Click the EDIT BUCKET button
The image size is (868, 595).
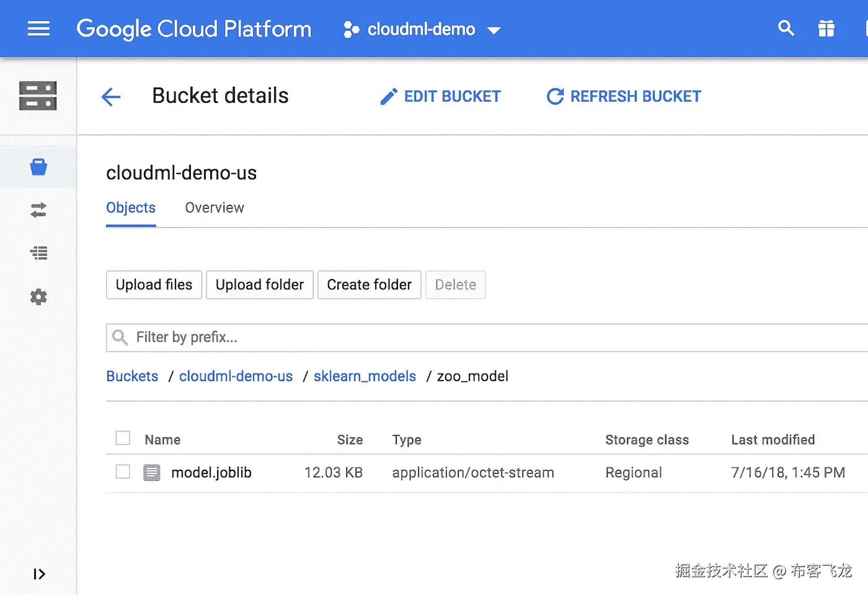441,97
